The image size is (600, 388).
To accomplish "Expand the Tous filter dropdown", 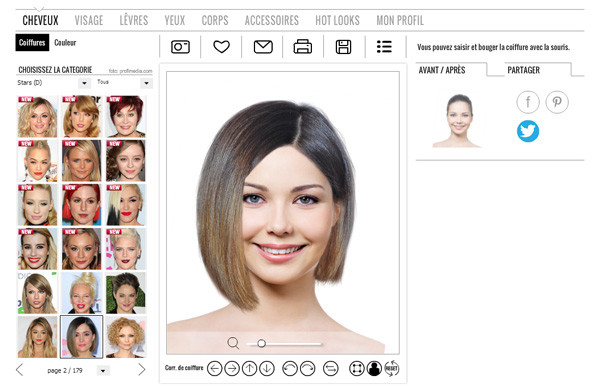I will [x=124, y=83].
